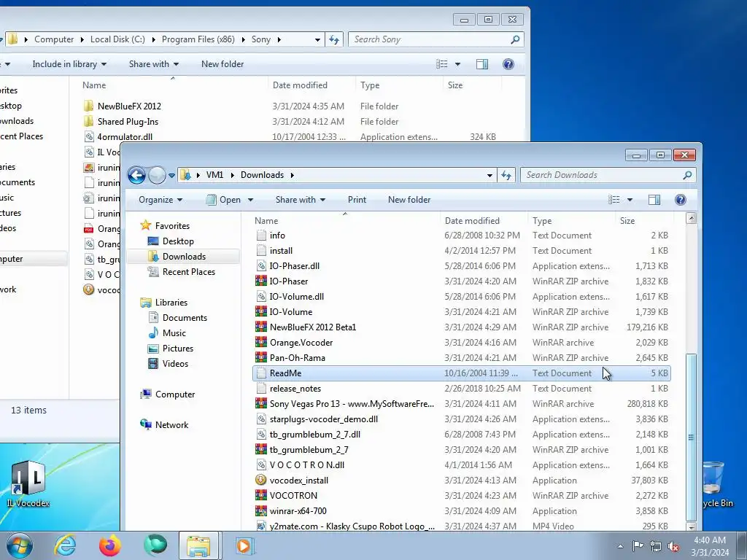Screen dimensions: 747x560
Task: Sort by Size column in Downloads
Action: click(645, 220)
